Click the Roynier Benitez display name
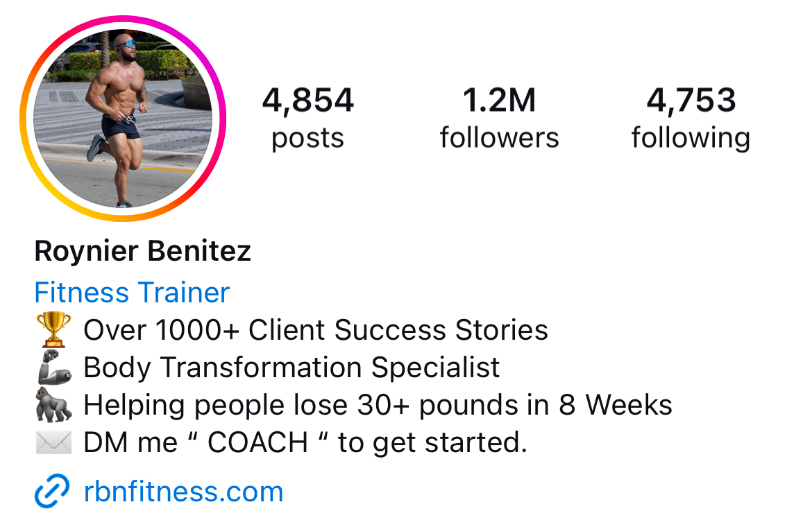 click(142, 251)
